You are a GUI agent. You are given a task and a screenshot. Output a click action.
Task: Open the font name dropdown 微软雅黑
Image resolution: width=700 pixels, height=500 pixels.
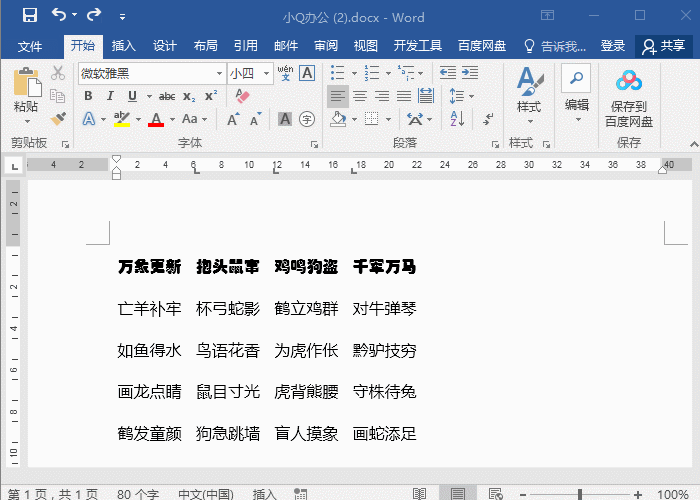coord(219,73)
